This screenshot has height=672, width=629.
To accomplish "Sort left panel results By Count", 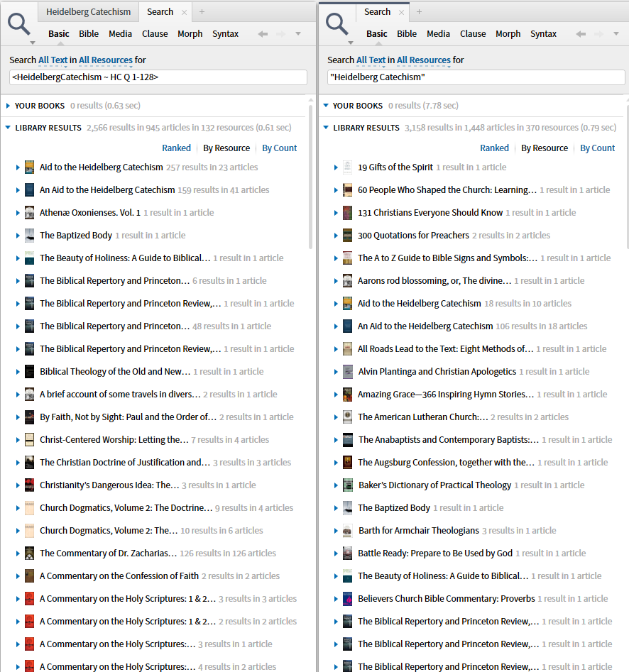I will (280, 148).
